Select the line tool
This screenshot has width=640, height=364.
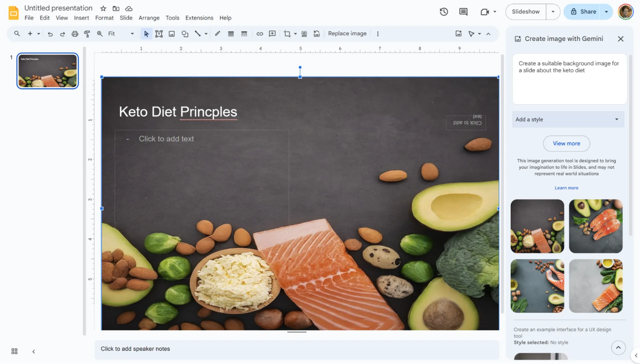(x=198, y=34)
